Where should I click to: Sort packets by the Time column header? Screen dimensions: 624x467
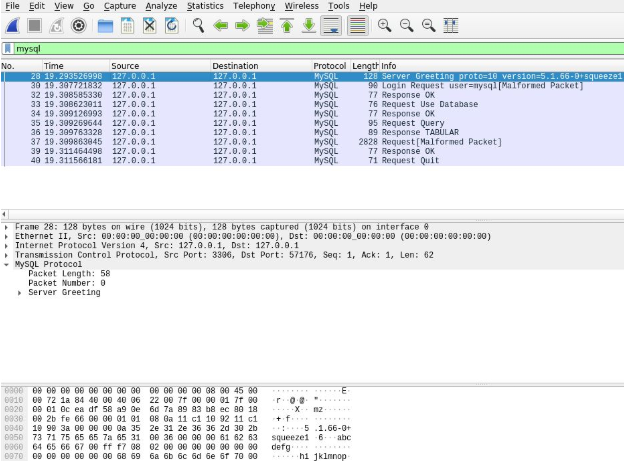tap(53, 66)
